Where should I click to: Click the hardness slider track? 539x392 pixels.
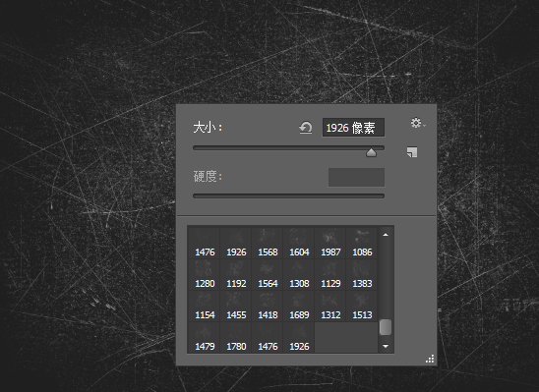pyautogui.click(x=289, y=196)
